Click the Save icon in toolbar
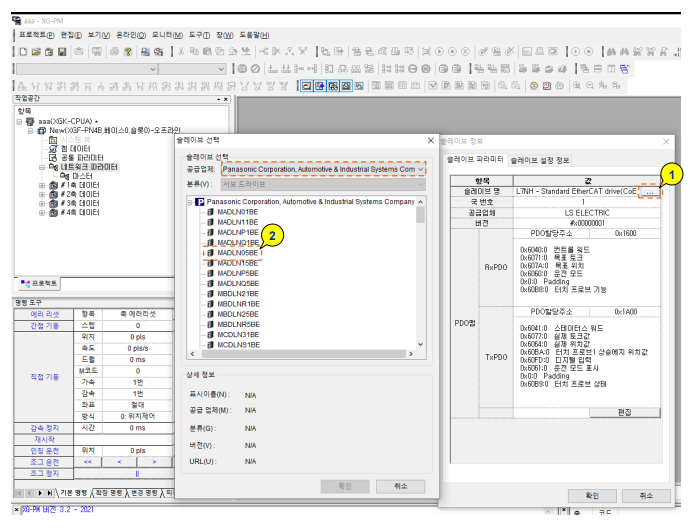The image size is (692, 529). click(60, 51)
